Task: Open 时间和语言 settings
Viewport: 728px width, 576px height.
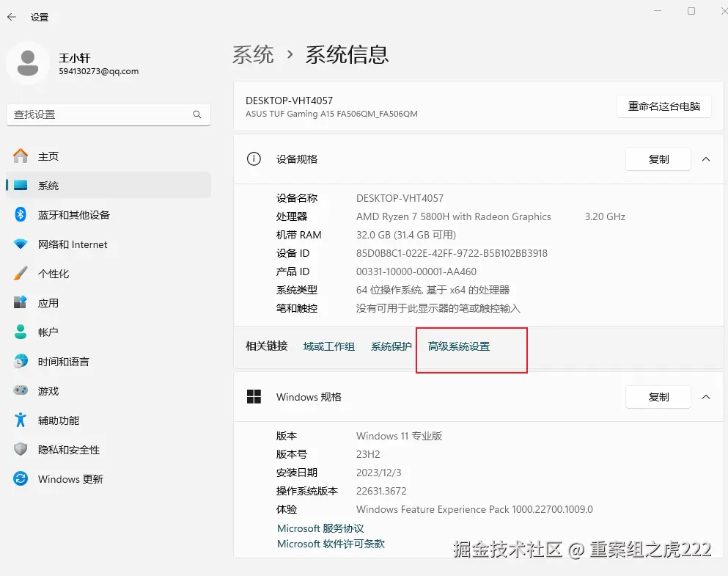Action: pyautogui.click(x=109, y=362)
